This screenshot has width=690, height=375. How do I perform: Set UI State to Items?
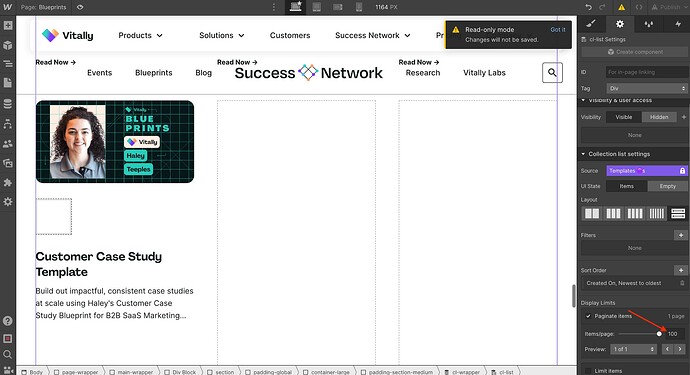coord(627,186)
